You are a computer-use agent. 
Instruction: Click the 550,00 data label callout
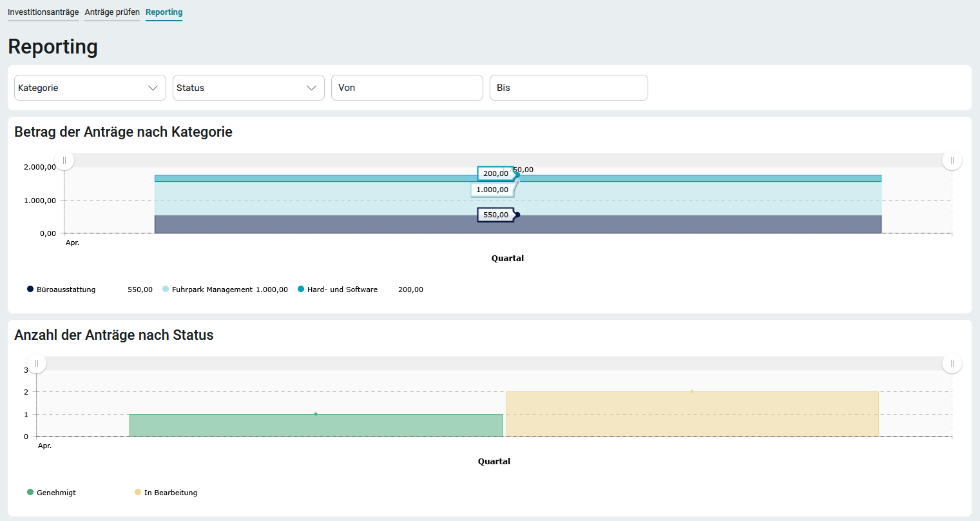click(495, 215)
